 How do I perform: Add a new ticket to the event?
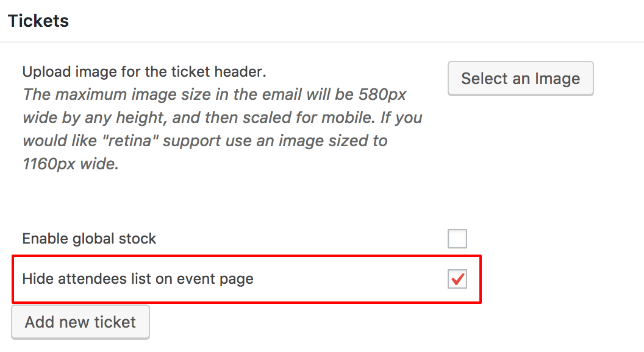click(x=80, y=322)
